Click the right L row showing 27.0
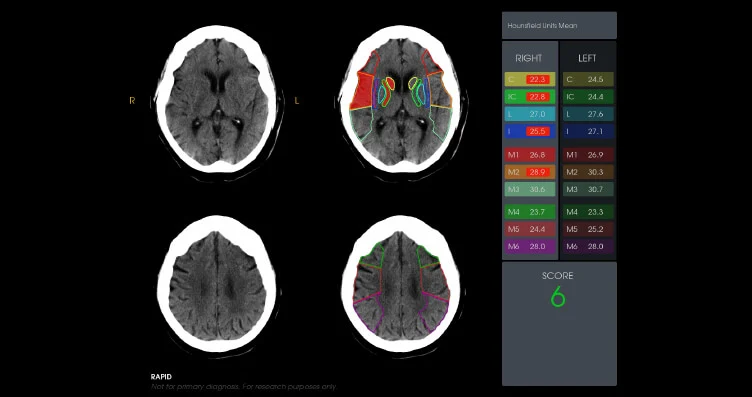 point(530,114)
